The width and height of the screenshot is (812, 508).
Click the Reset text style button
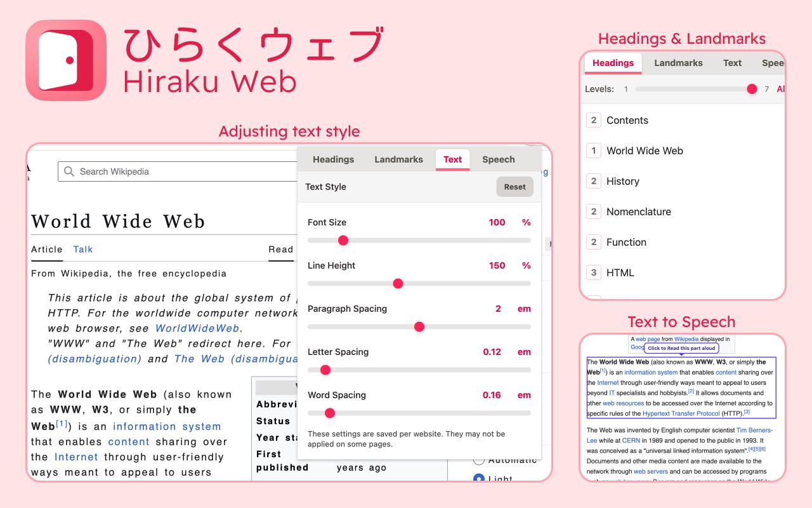(x=515, y=187)
